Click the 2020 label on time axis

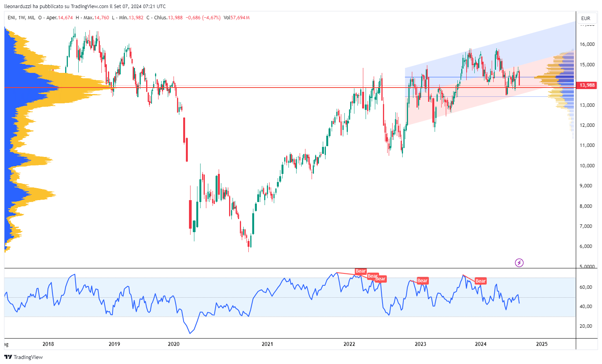(174, 344)
